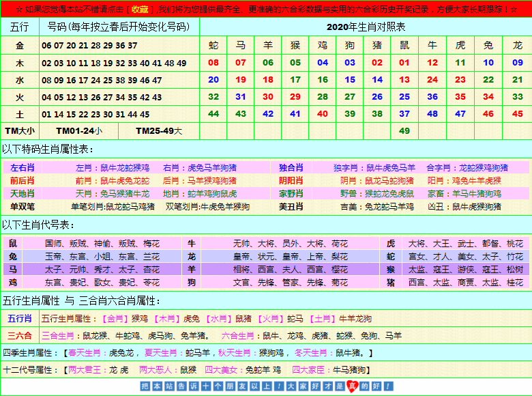The height and width of the screenshot is (396, 532).
Task: Click the 是 tile in the bottom banner
Action: (x=340, y=386)
